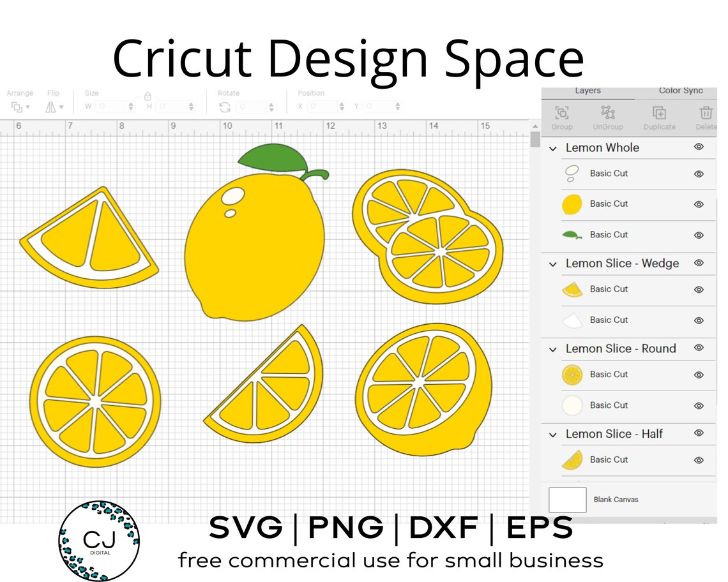Select the Layers tab
This screenshot has height=582, width=728.
coord(588,91)
